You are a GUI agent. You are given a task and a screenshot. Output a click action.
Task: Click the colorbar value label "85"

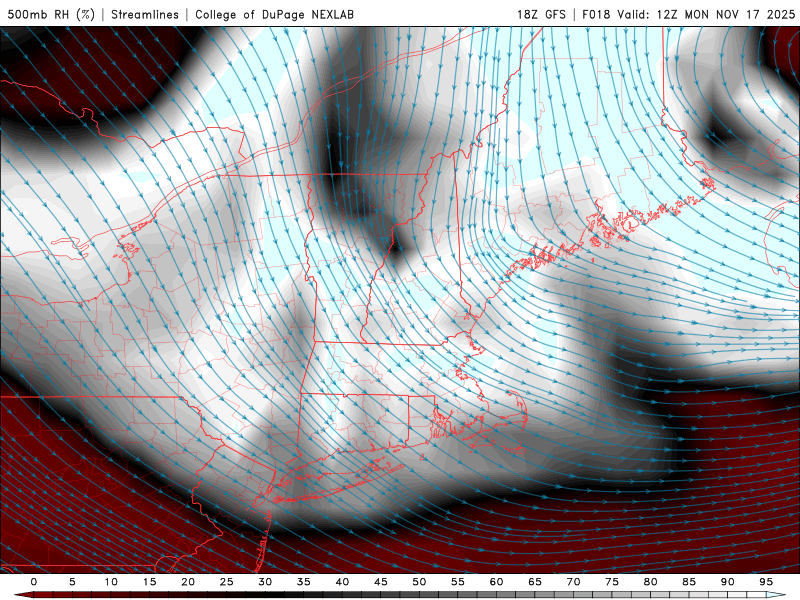click(689, 582)
